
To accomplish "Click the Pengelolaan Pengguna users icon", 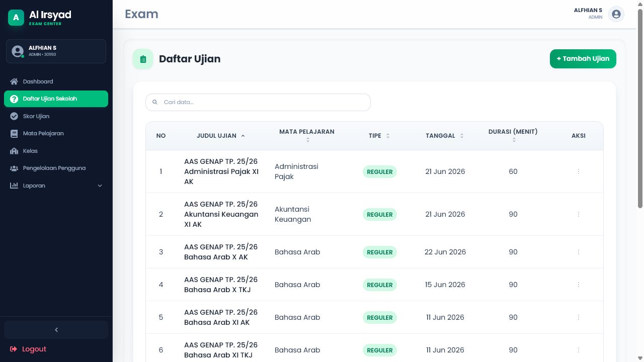I will pos(14,168).
